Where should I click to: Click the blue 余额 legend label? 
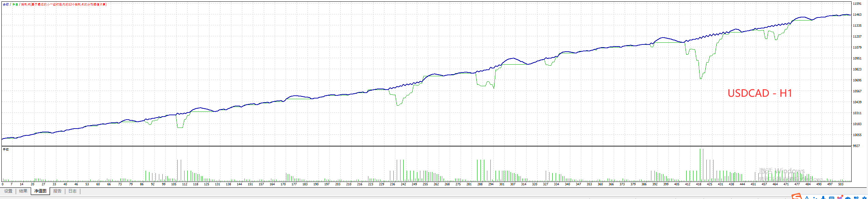[x=6, y=4]
